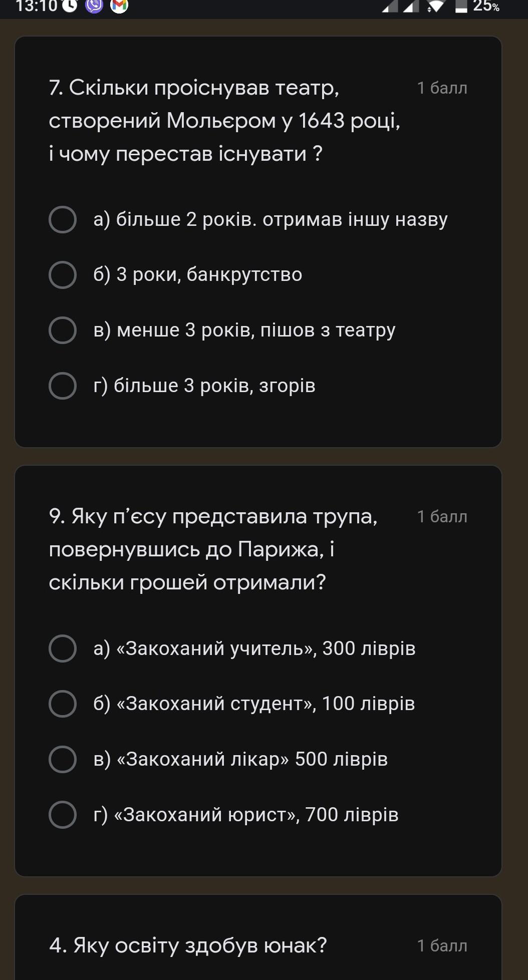Select option а) більше 2 років
528x980 pixels.
click(248, 219)
